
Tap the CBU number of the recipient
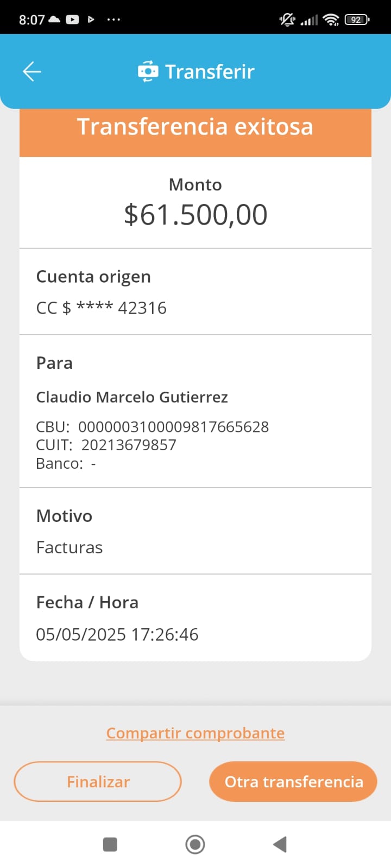[173, 427]
